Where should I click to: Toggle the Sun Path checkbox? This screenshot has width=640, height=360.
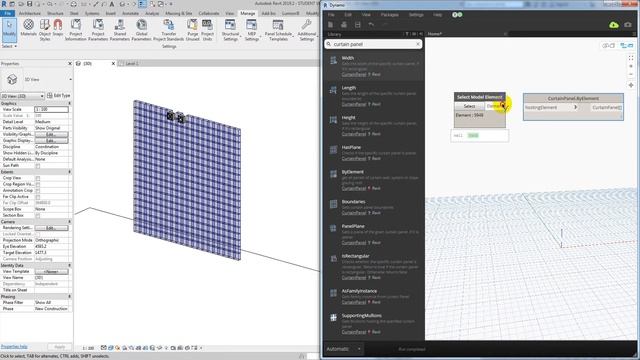tap(38, 166)
